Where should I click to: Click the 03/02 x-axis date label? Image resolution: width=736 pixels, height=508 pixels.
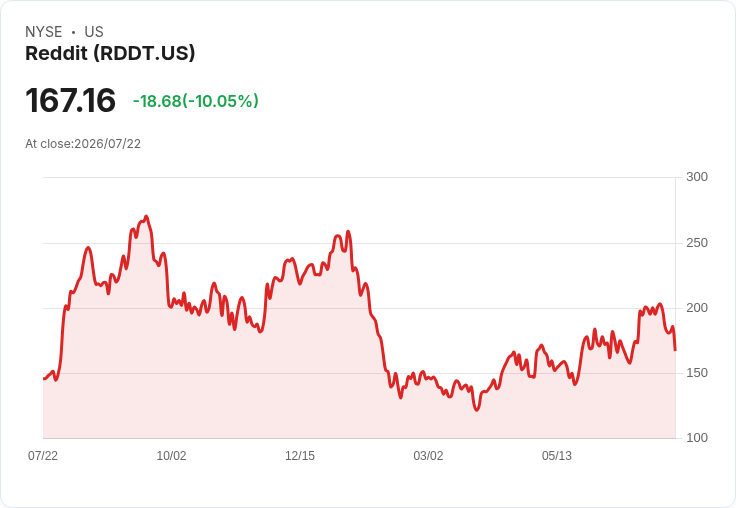coord(428,455)
